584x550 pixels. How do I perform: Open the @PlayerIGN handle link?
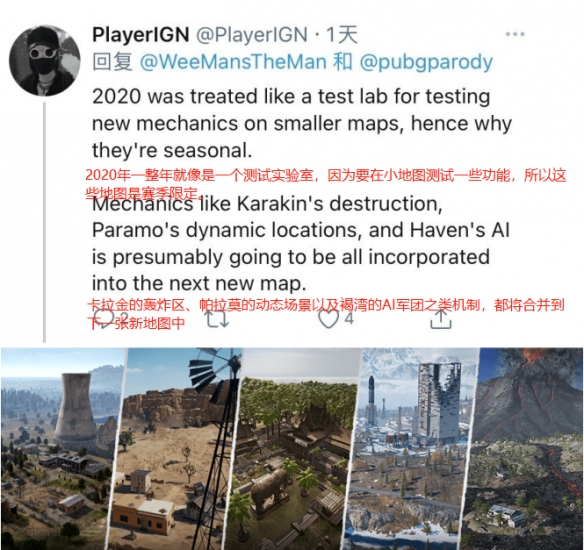[x=251, y=35]
